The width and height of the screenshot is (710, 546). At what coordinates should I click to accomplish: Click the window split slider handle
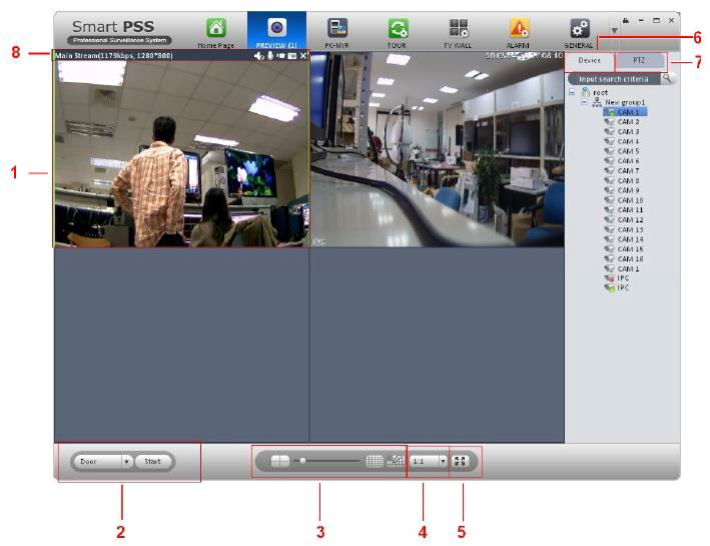(x=302, y=462)
